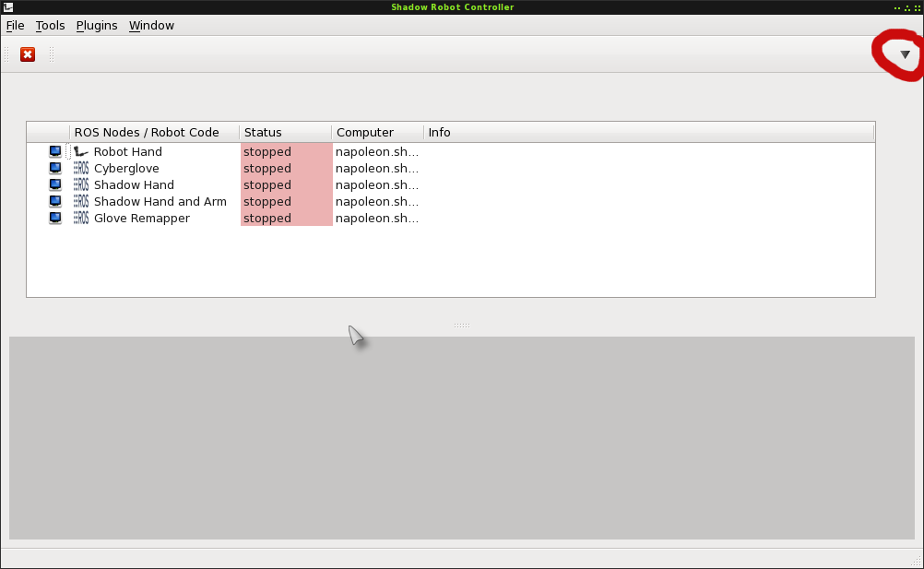The width and height of the screenshot is (924, 569).
Task: Click the ROS icon next to Glove Remapper
Action: click(x=81, y=218)
